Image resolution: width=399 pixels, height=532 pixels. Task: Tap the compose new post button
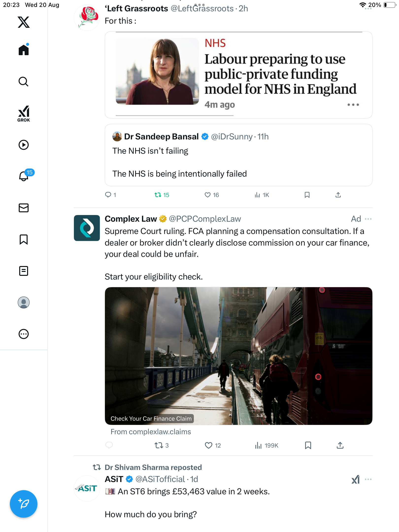pos(24,504)
